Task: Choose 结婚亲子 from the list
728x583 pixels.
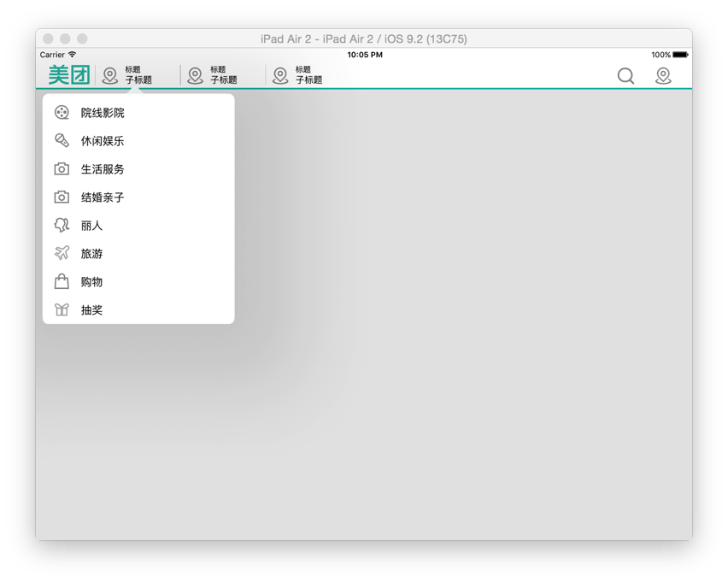Action: (138, 197)
